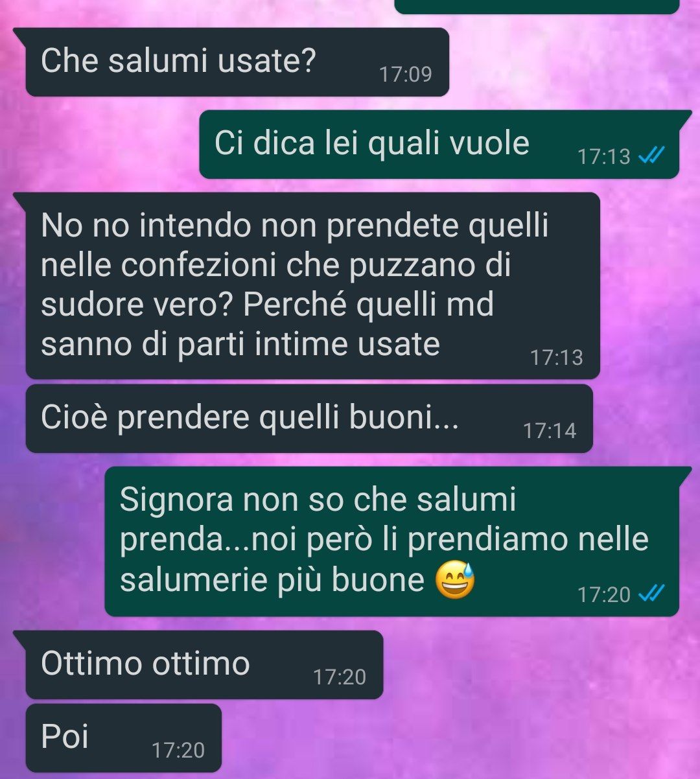
Task: Click the blue read ticks beside 17:13
Action: tap(651, 156)
